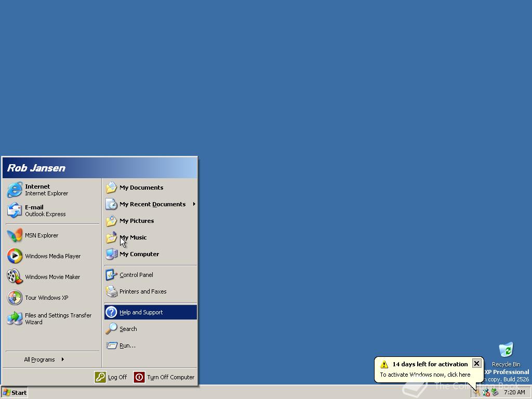Open the My Pictures folder
This screenshot has height=399, width=532.
pyautogui.click(x=151, y=221)
